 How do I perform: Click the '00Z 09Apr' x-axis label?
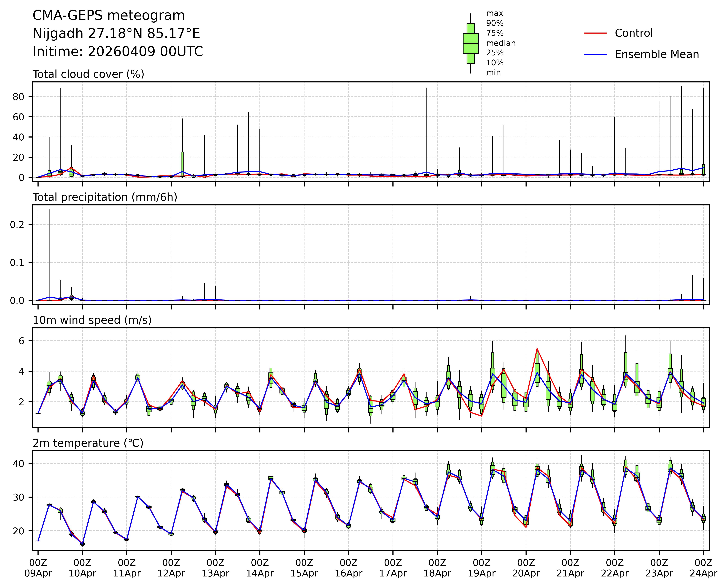(38, 568)
